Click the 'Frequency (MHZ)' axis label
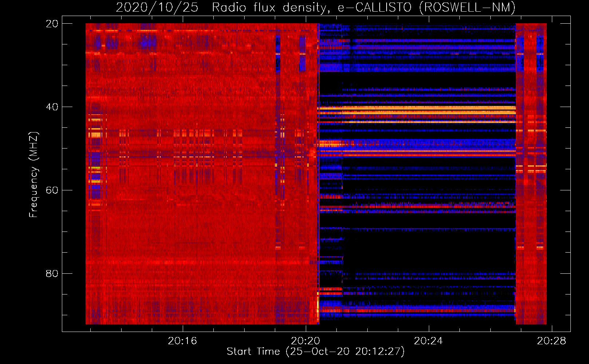This screenshot has width=589, height=364. (33, 174)
